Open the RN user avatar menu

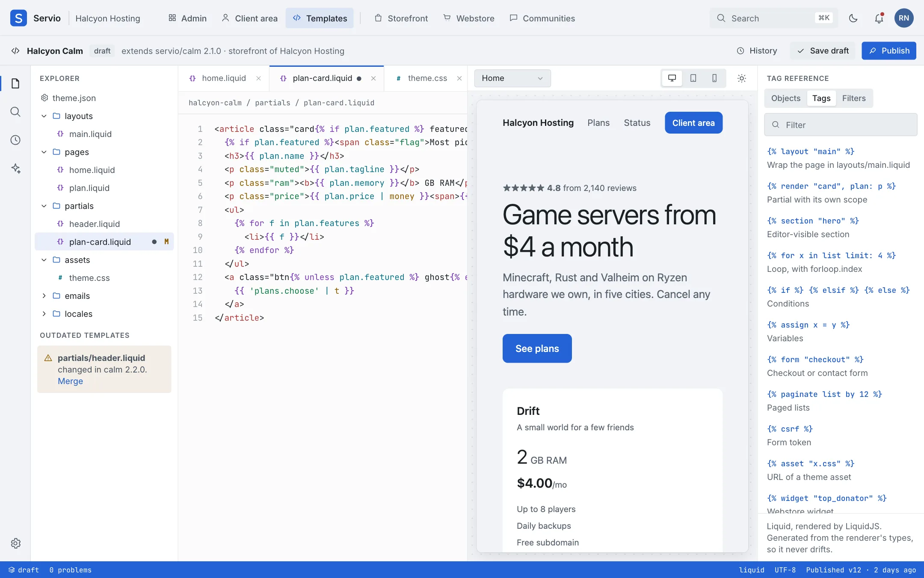tap(904, 18)
